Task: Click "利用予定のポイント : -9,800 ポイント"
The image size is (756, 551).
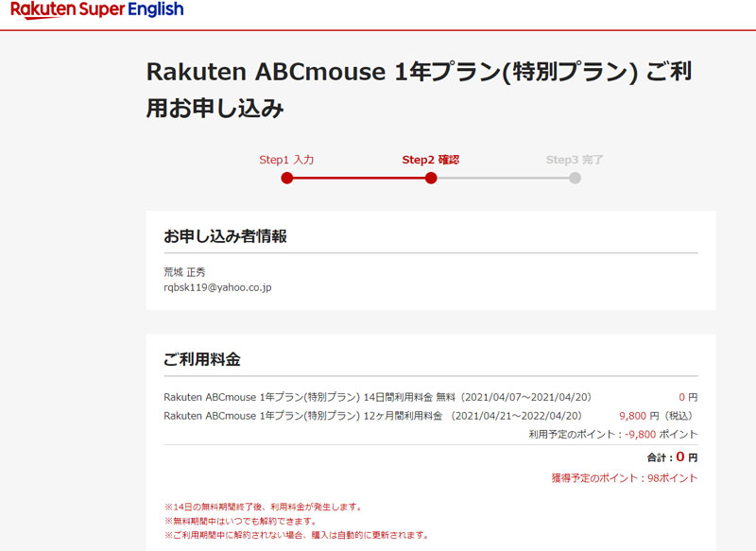Action: (612, 435)
